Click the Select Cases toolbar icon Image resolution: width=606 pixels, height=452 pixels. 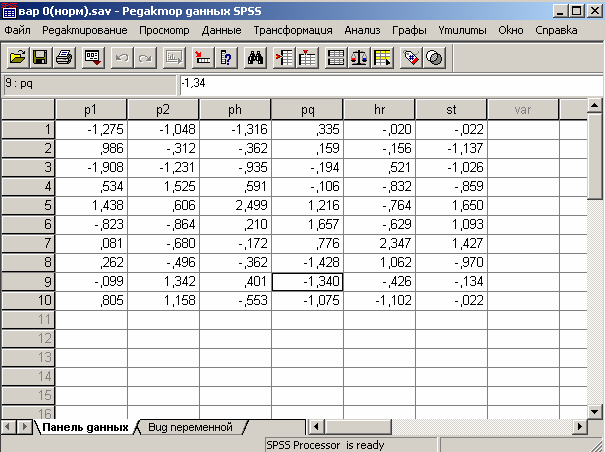(382, 58)
